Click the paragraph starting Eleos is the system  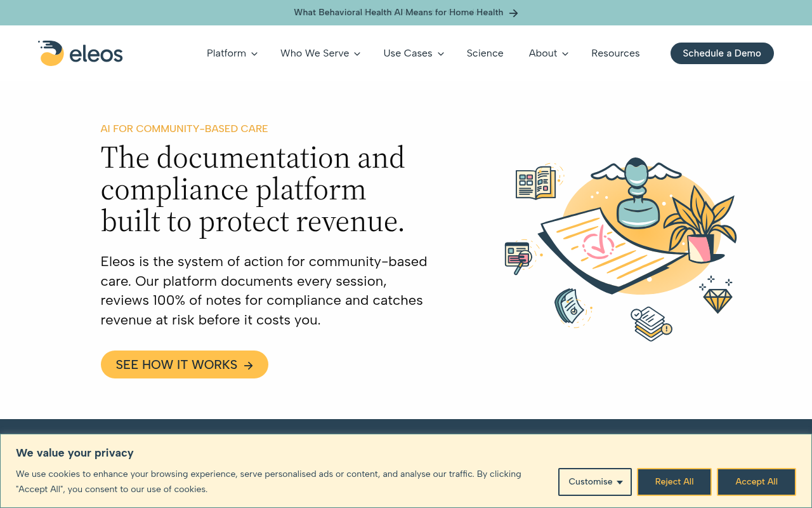pyautogui.click(x=264, y=291)
